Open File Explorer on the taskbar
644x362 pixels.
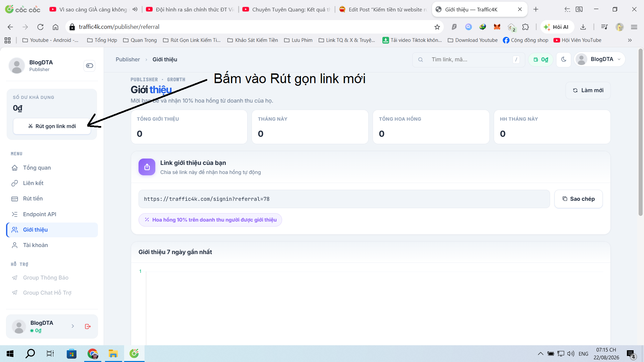[x=113, y=354]
